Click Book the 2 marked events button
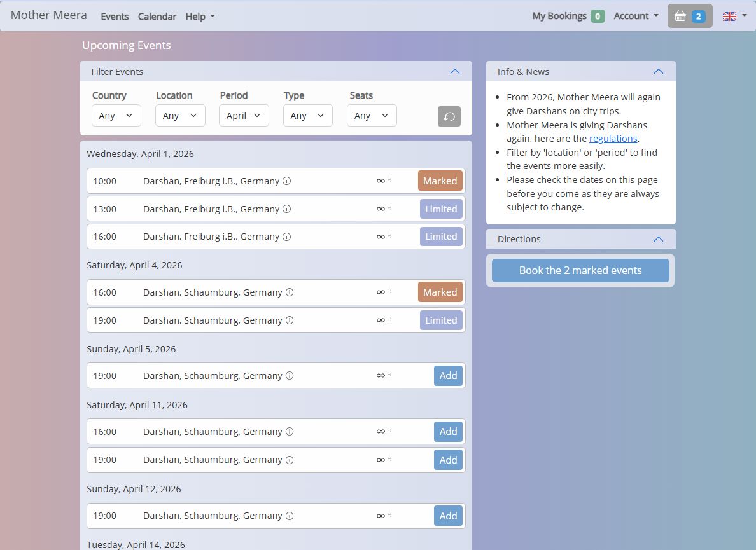Viewport: 756px width, 550px height. 580,270
